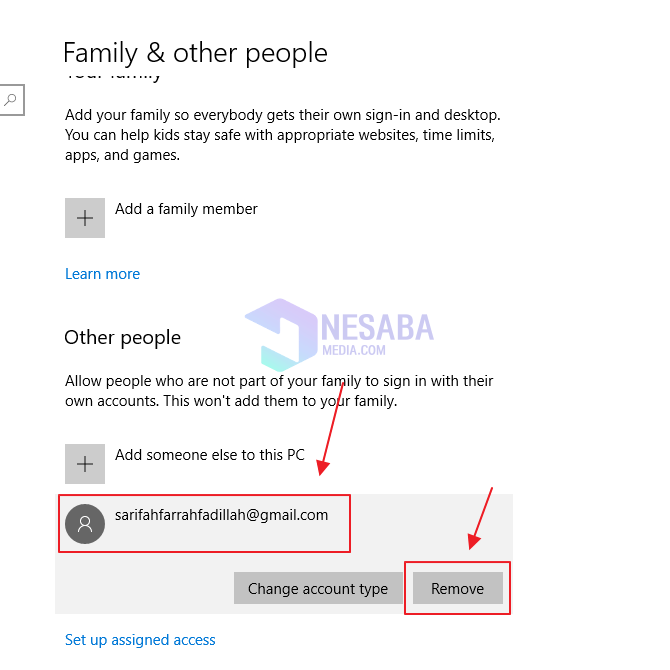Select the "Add a family member" label
The image size is (670, 670).
(186, 209)
